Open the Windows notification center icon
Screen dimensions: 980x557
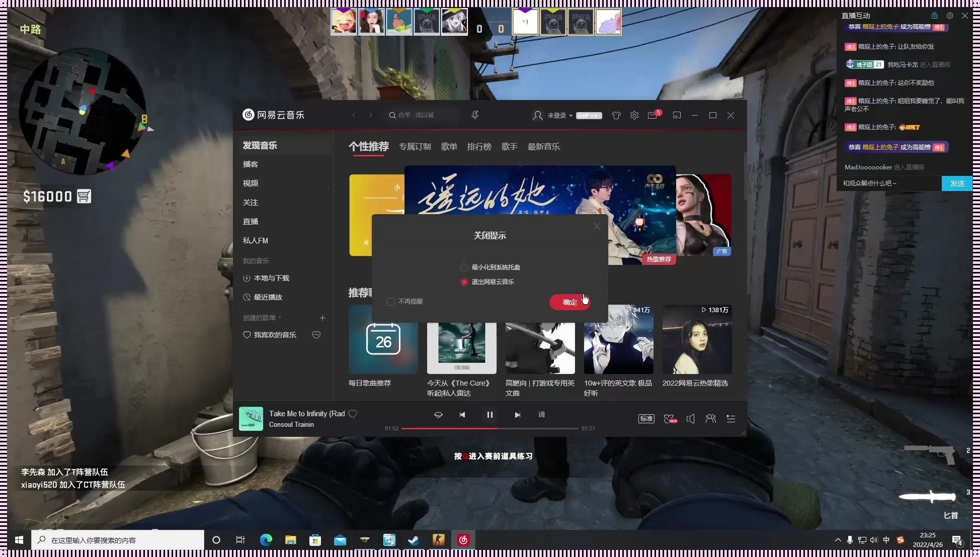pyautogui.click(x=957, y=540)
